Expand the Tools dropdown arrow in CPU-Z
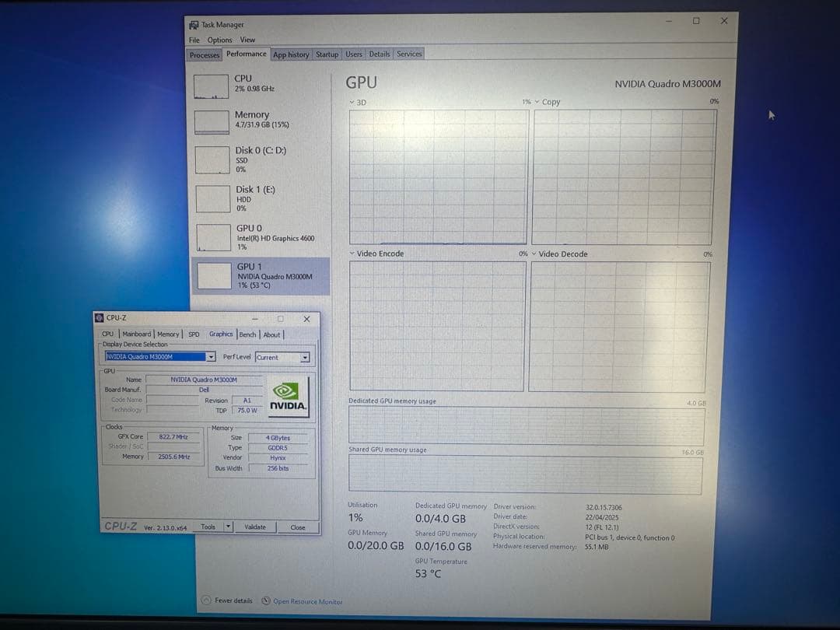Viewport: 840px width, 630px height. tap(228, 527)
